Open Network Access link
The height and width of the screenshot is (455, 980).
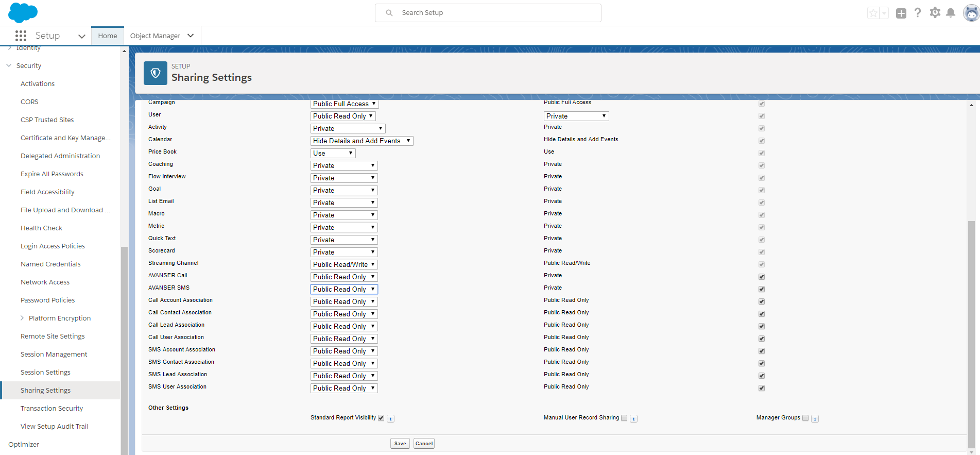[x=45, y=282]
